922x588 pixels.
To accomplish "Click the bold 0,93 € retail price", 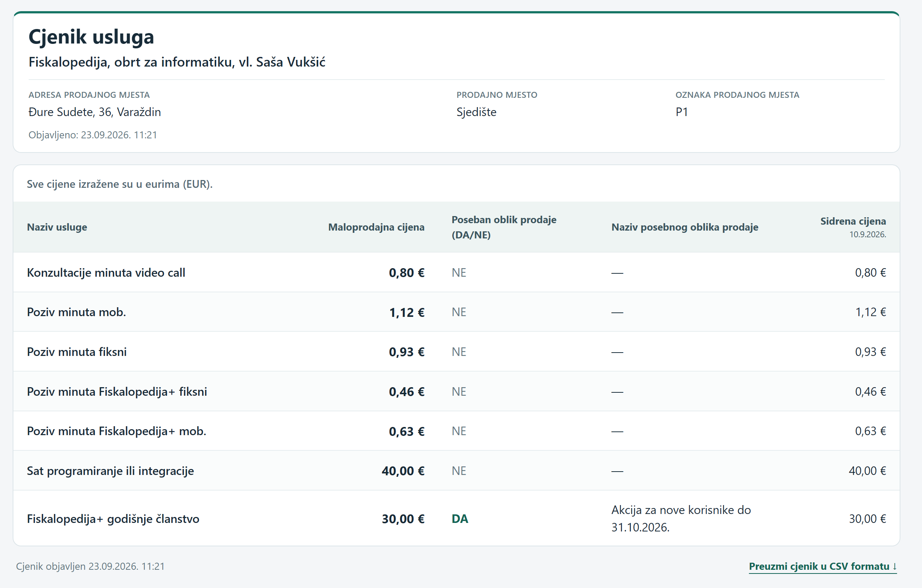I will point(406,352).
